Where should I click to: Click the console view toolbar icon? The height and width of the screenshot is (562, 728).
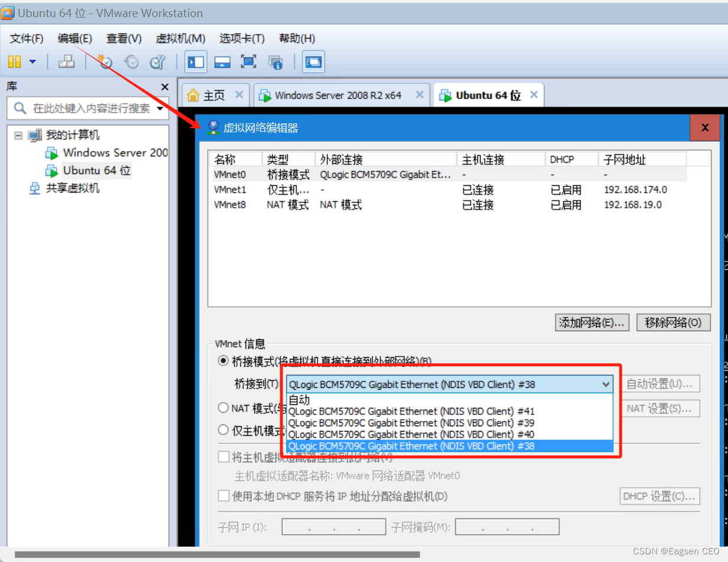(314, 61)
